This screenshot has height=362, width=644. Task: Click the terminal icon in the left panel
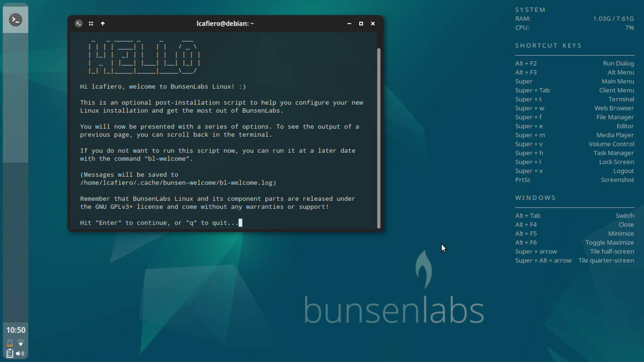(x=16, y=20)
